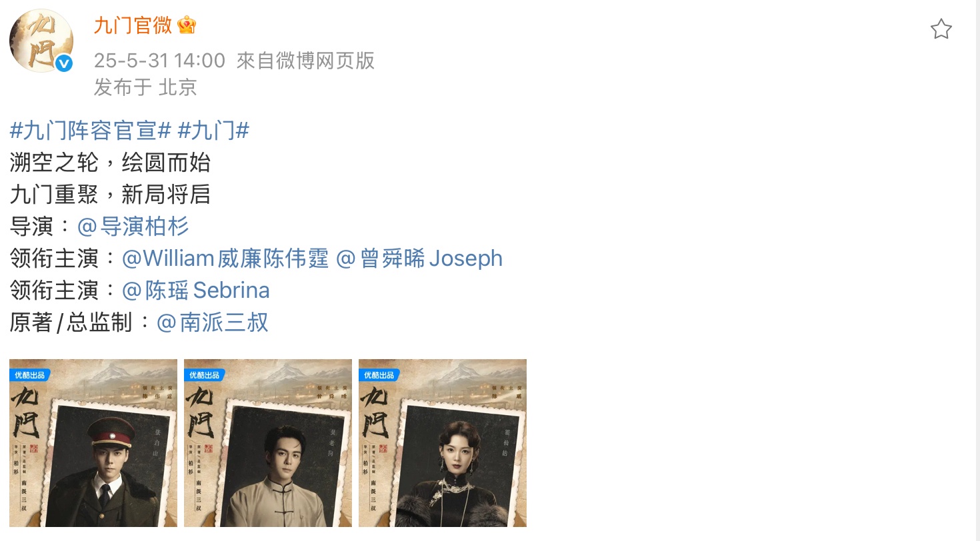Viewport: 980px width, 541px height.
Task: Open the @陈瑶Sebrina mention
Action: coord(196,290)
